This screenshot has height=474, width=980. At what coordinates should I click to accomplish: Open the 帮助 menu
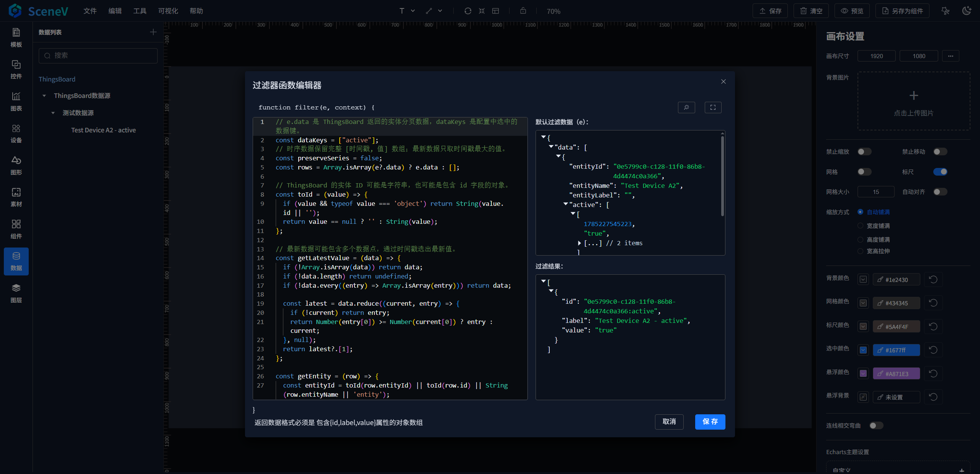tap(196, 11)
